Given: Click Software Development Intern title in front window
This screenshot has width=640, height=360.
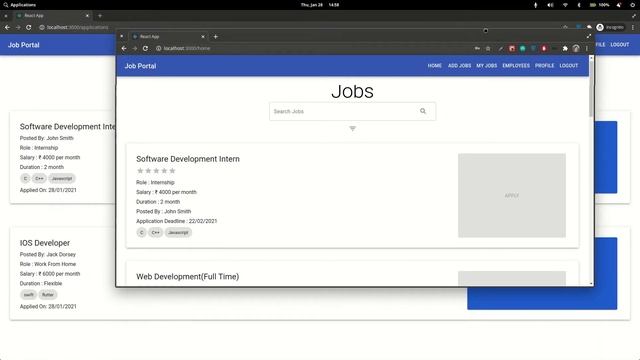Looking at the screenshot, I should 188,159.
